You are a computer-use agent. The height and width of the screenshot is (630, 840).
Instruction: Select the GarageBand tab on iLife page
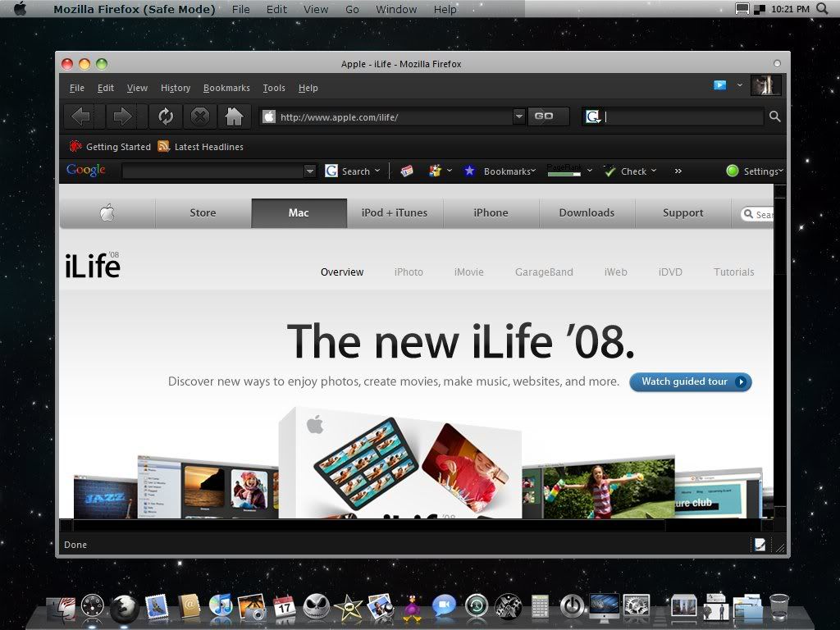click(x=544, y=272)
